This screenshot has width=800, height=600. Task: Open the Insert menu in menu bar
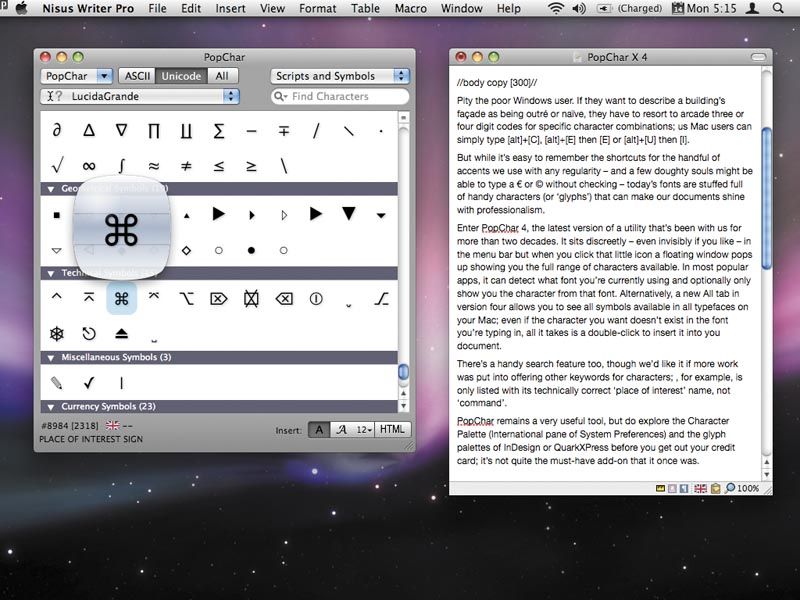(230, 8)
